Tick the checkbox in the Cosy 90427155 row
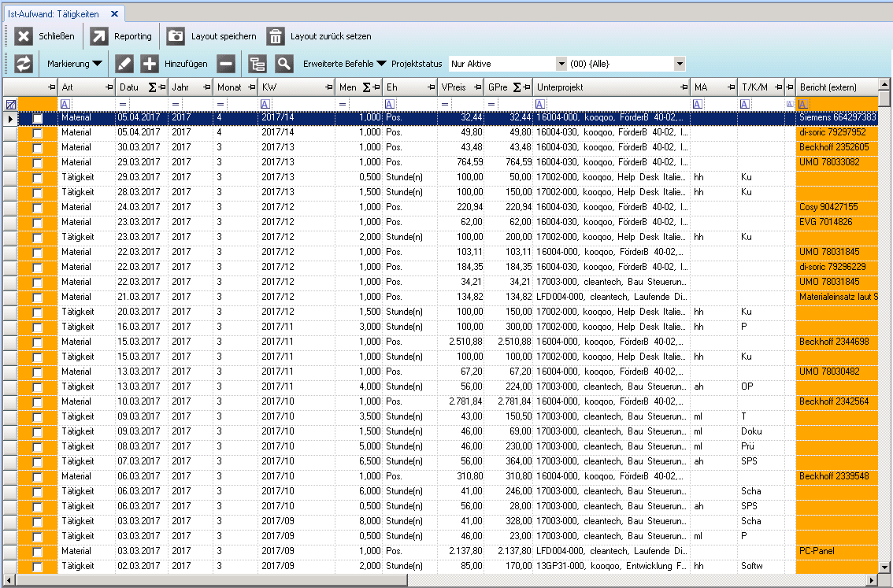 tap(37, 207)
